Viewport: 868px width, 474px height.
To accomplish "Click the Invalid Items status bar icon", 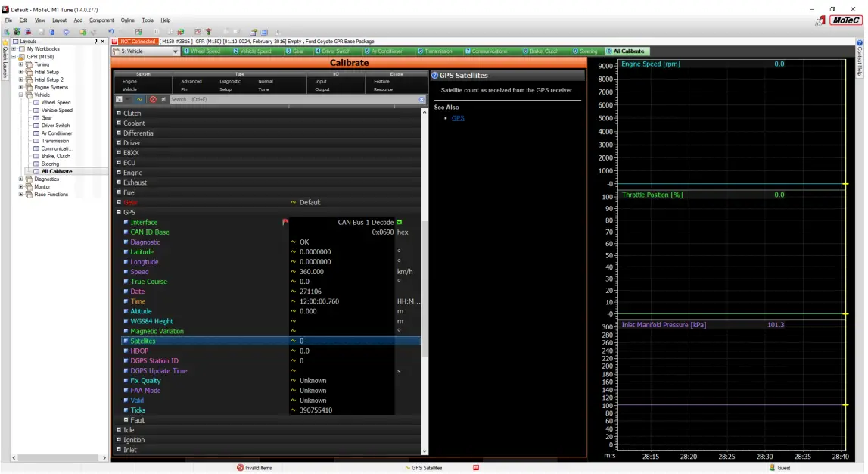I will click(x=241, y=468).
